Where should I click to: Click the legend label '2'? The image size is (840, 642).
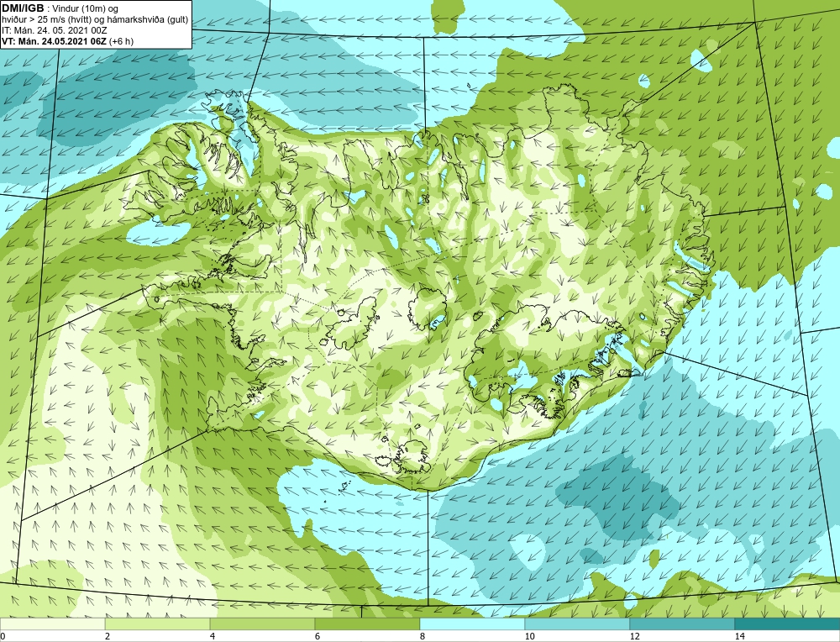tap(108, 636)
